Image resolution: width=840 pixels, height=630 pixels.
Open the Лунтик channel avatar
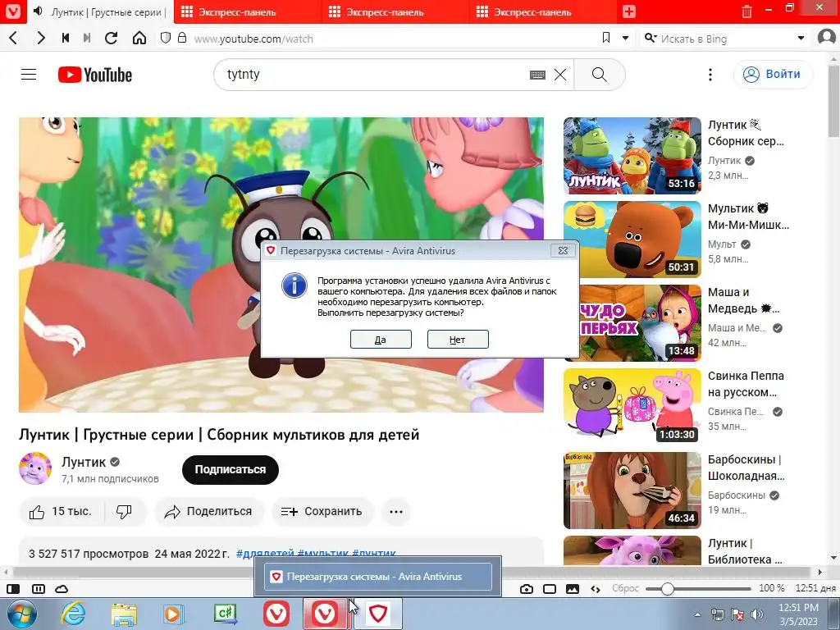coord(35,468)
